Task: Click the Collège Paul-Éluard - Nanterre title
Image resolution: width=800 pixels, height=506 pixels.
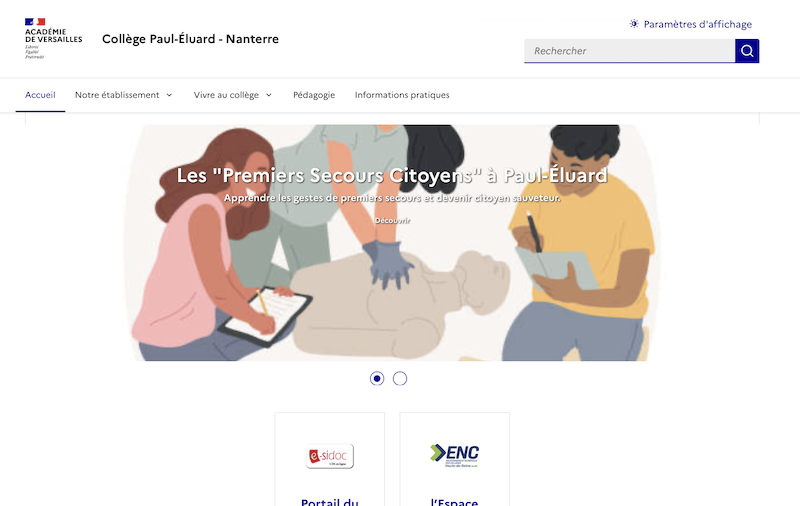Action: [x=190, y=39]
